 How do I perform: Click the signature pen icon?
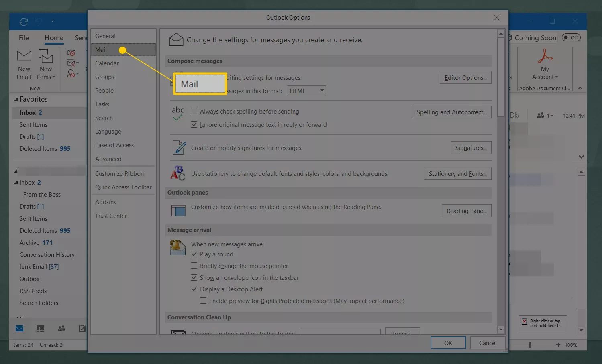[x=179, y=148]
